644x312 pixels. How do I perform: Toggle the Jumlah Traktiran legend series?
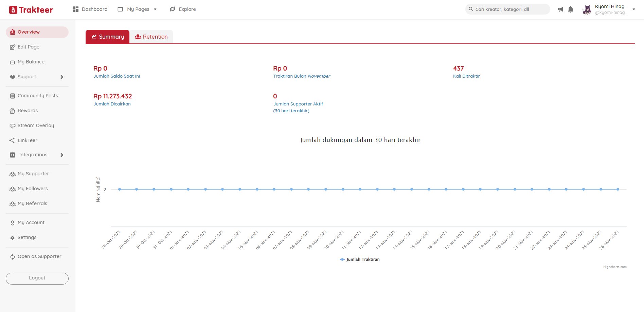[360, 259]
